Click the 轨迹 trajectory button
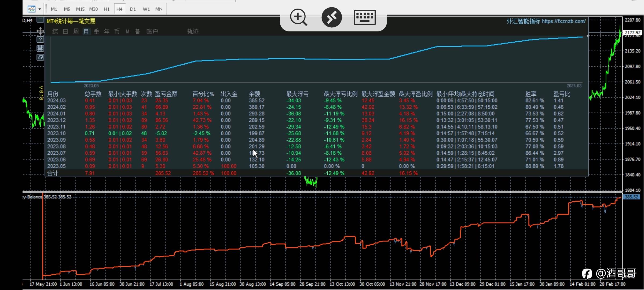 pyautogui.click(x=193, y=32)
